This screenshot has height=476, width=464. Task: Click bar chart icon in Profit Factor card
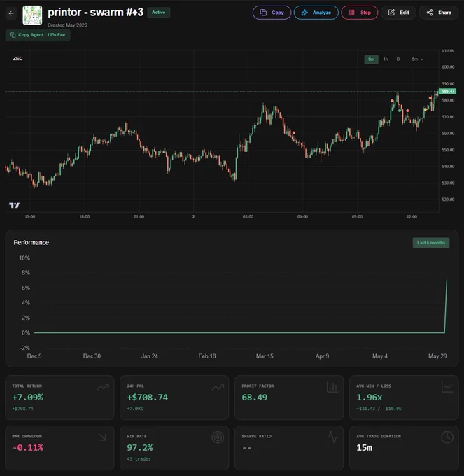332,387
